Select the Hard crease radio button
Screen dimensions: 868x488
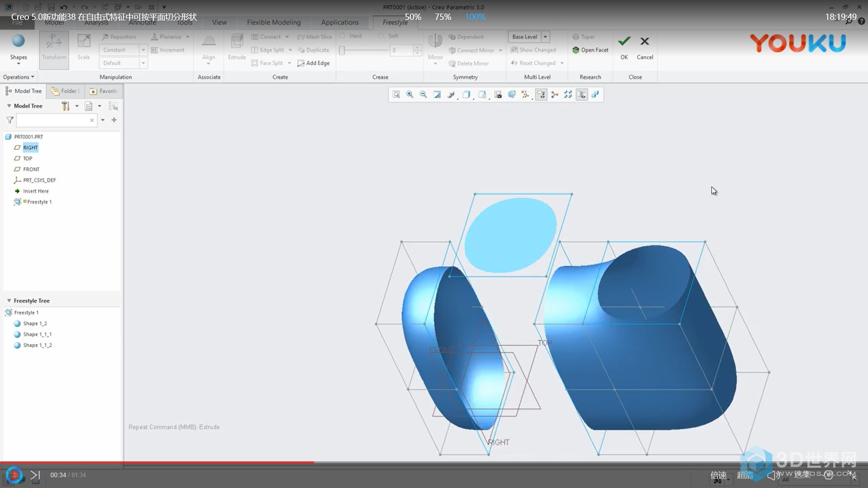(x=342, y=36)
